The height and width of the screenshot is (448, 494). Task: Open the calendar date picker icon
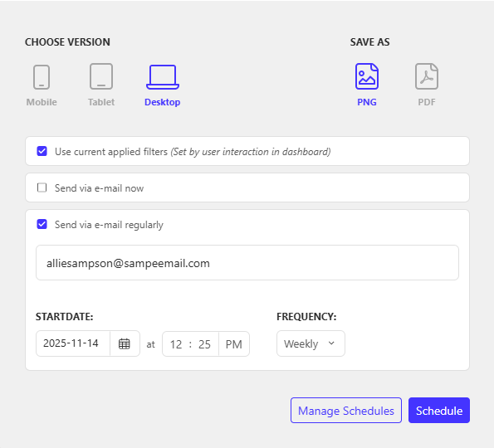pyautogui.click(x=125, y=343)
